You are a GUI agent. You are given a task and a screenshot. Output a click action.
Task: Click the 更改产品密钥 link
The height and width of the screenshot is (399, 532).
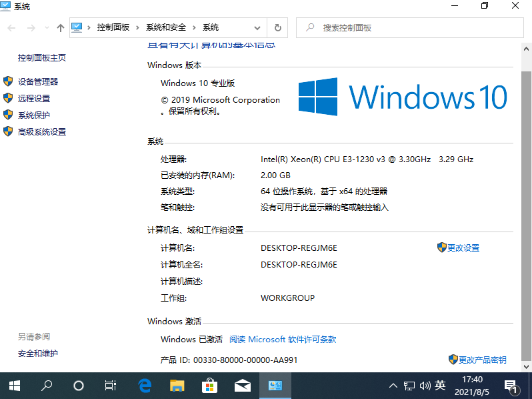tap(482, 360)
